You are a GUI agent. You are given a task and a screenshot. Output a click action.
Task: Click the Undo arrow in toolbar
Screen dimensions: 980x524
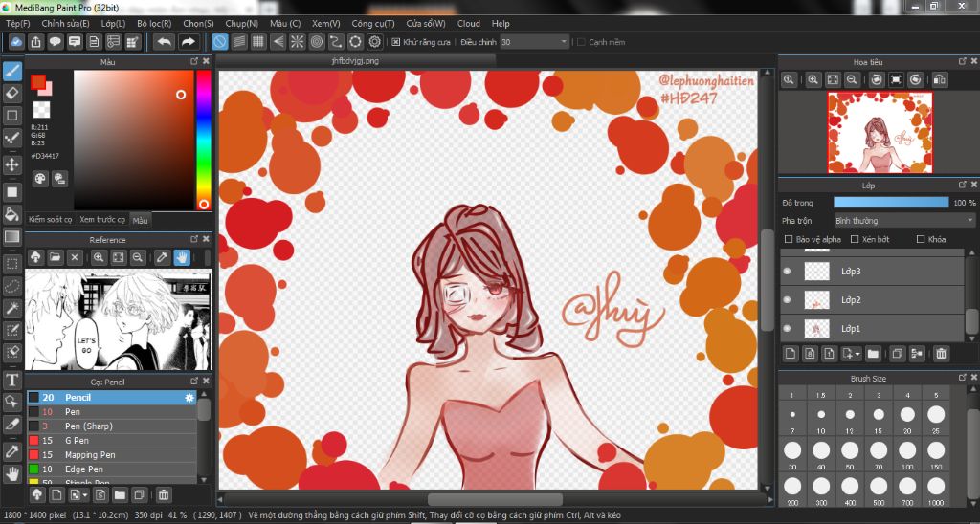(165, 42)
